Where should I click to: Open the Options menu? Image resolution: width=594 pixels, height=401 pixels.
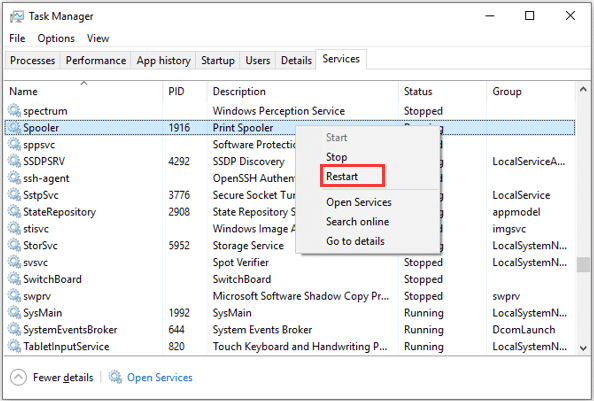[x=56, y=38]
